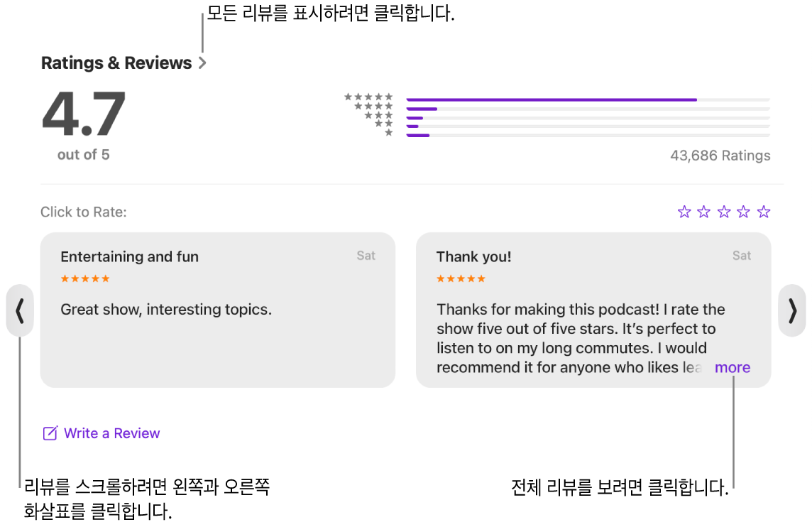Click the Write a Review link
The height and width of the screenshot is (527, 812).
coord(111,433)
